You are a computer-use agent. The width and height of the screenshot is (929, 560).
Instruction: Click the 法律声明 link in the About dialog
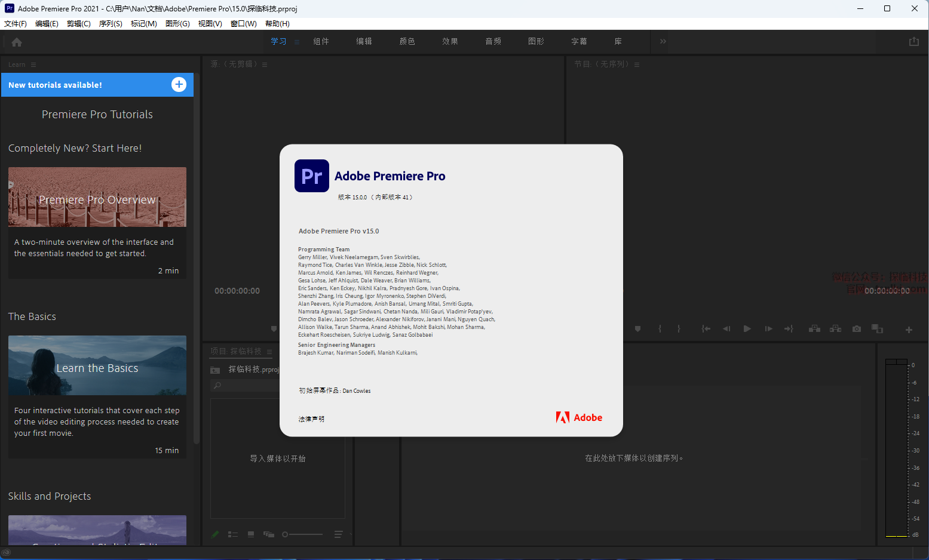[311, 419]
